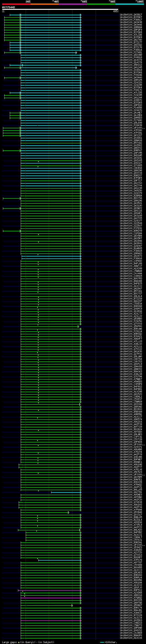This screenshot has height=644, width=146.
Task: Select the UniRef100_B3VA21 label
Action: click(x=131, y=336)
